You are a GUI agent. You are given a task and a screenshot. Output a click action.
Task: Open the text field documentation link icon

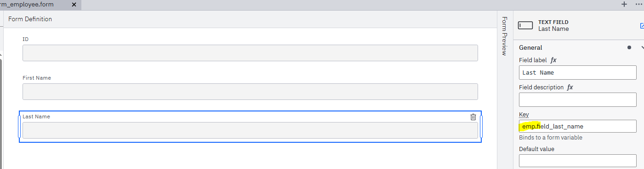[x=642, y=26]
